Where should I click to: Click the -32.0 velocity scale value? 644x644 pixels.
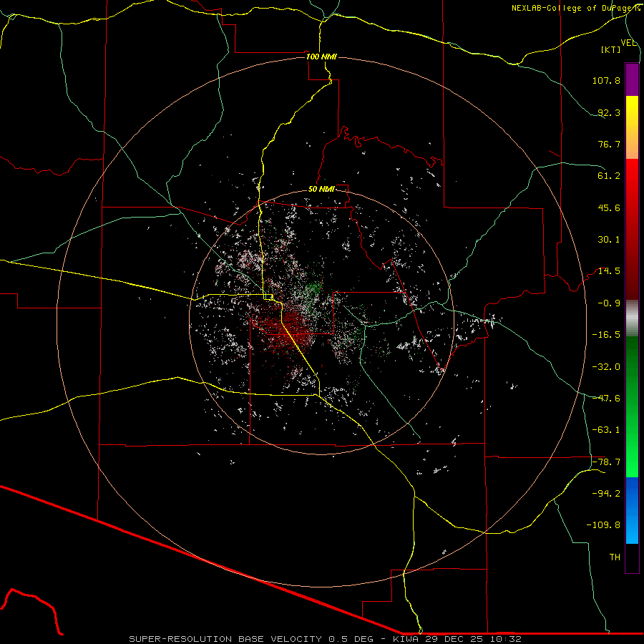(606, 367)
